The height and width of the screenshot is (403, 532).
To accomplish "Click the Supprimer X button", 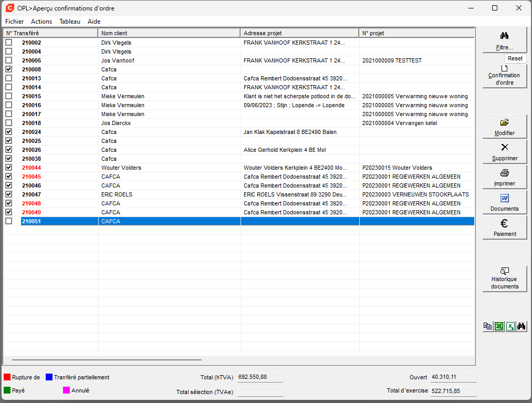I will [505, 152].
